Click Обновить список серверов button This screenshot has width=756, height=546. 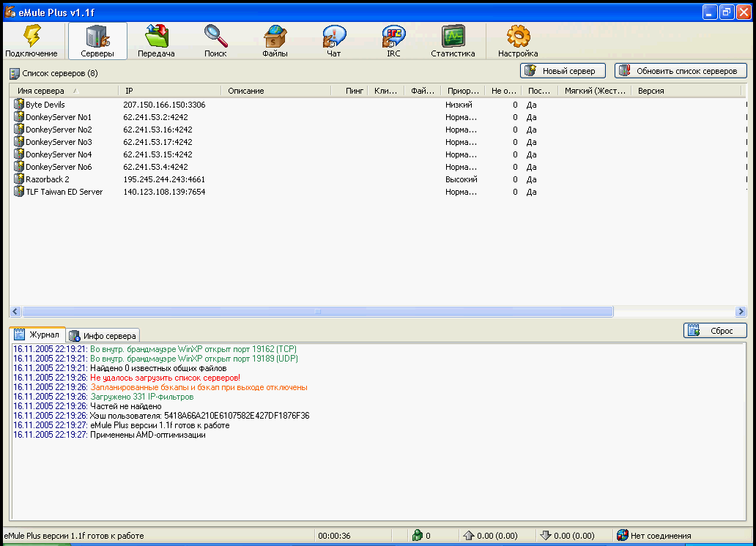[x=681, y=71]
